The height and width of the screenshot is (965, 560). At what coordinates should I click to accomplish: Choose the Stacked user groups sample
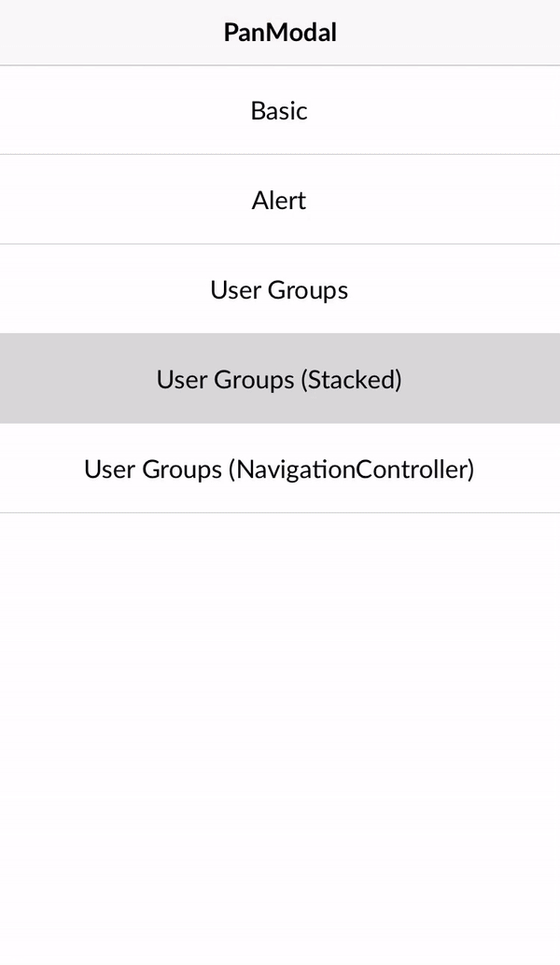[x=279, y=379]
